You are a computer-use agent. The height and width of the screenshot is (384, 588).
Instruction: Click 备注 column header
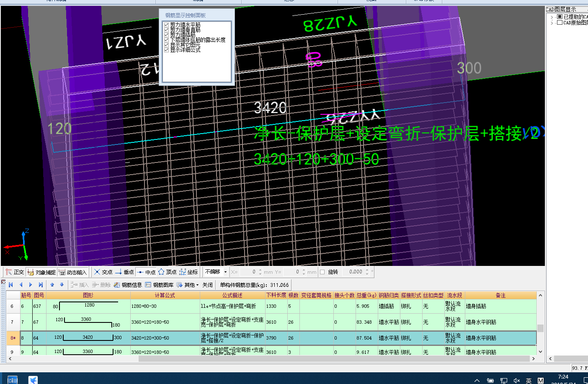click(x=500, y=295)
